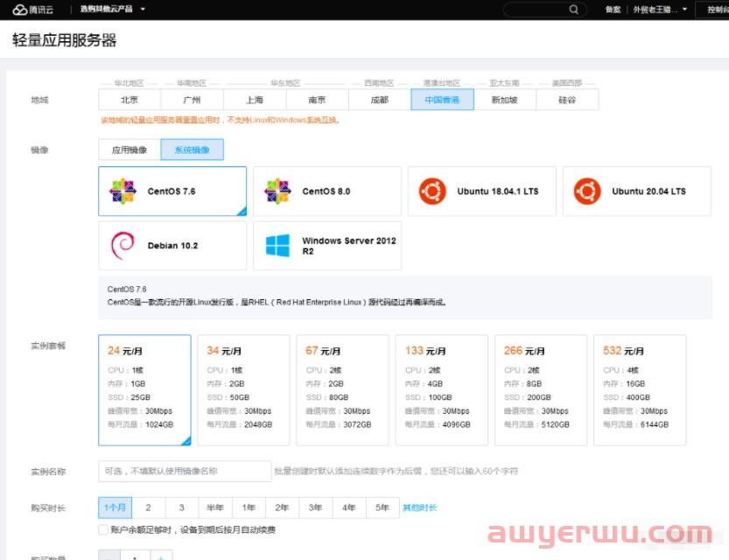The width and height of the screenshot is (729, 560).
Task: Select 3年 purchase duration
Action: click(x=316, y=507)
